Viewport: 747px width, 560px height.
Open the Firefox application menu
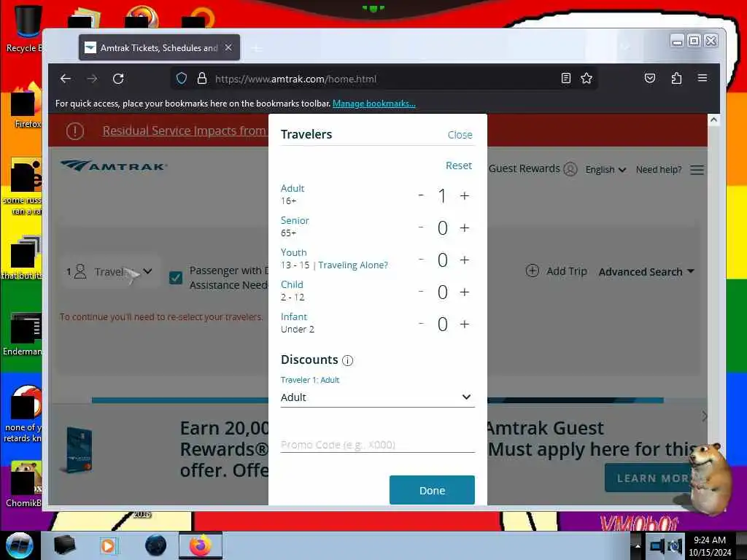point(703,78)
